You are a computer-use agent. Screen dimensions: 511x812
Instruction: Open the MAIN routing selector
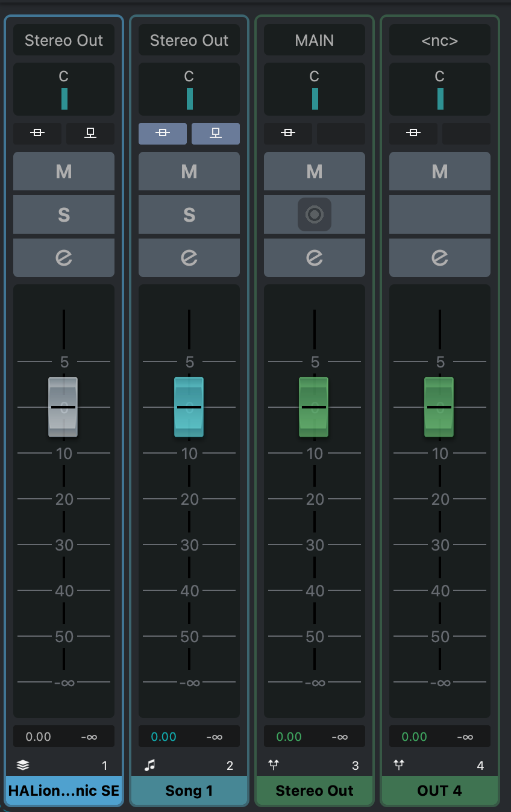(x=315, y=40)
